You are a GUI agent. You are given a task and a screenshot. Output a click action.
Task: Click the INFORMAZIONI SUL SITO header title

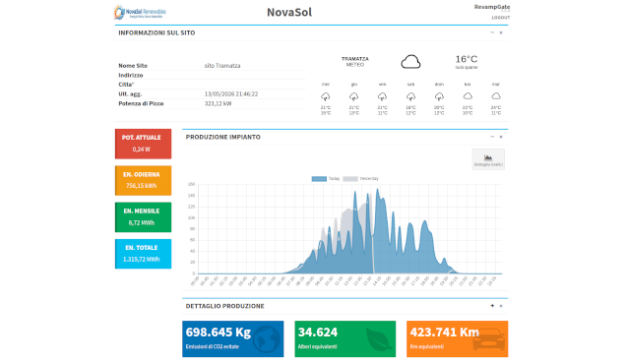156,32
